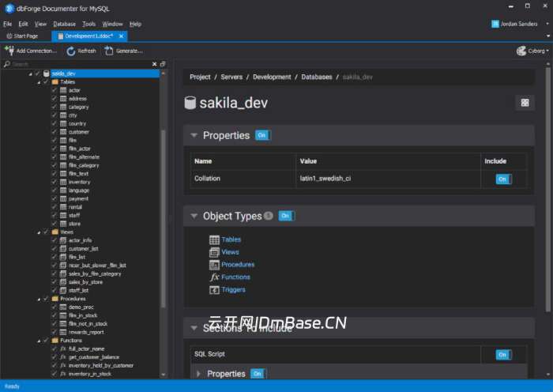Open the Tables link under Object Types

pyautogui.click(x=231, y=239)
